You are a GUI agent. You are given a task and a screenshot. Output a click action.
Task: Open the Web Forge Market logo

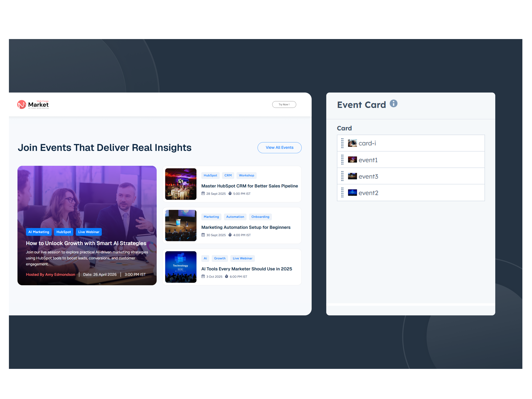(33, 104)
